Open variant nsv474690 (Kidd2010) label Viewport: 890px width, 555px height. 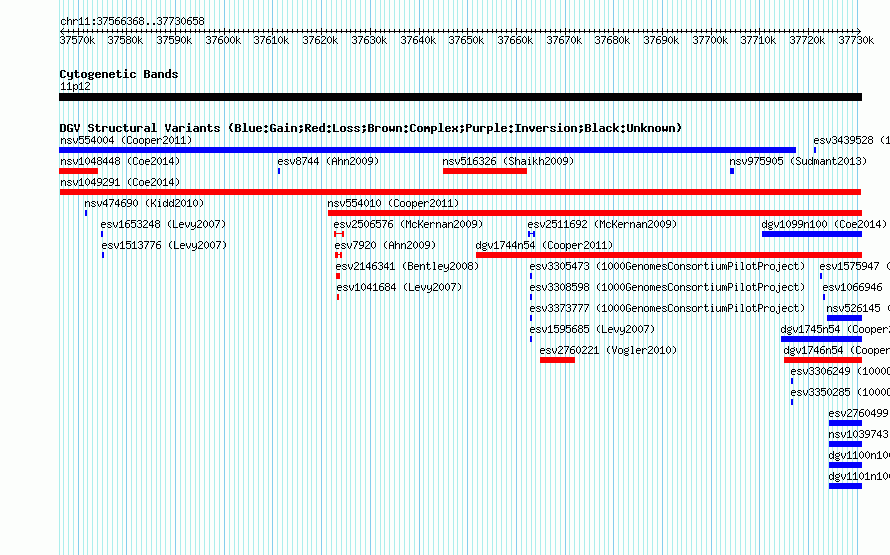coord(144,203)
